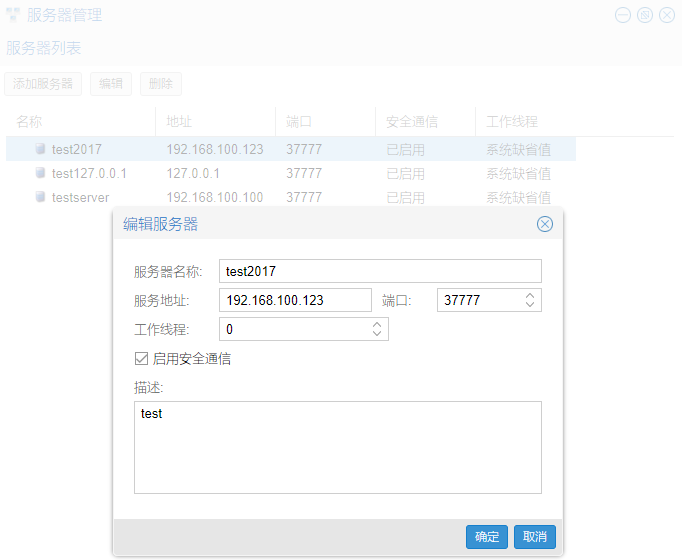This screenshot has width=682, height=560.
Task: Click the 添加服务器 toolbar button
Action: pos(43,84)
